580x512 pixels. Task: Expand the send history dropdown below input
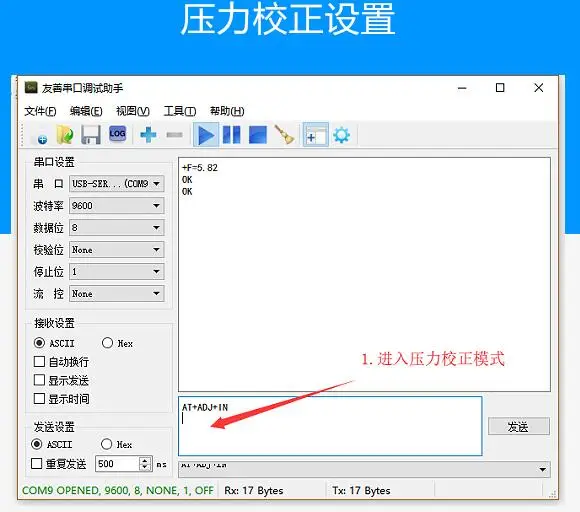pyautogui.click(x=365, y=469)
